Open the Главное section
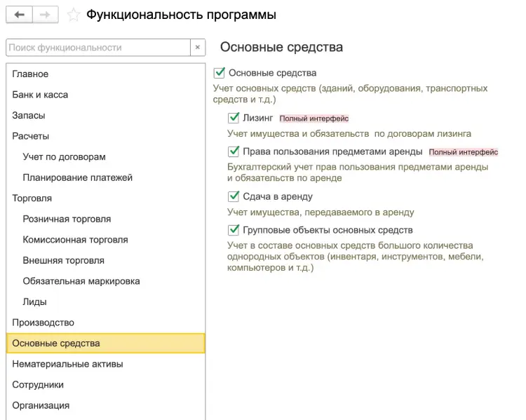Image resolution: width=526 pixels, height=420 pixels. pyautogui.click(x=30, y=74)
